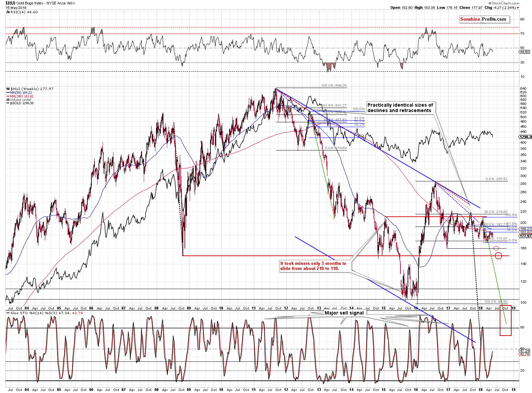Click the 44.60 RSI value tag on right axis
The width and height of the screenshot is (532, 393).
pyautogui.click(x=525, y=52)
